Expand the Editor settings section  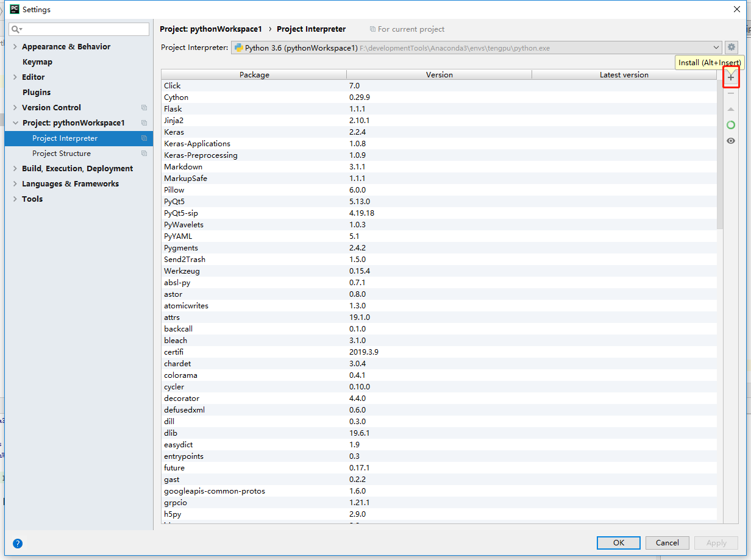tap(15, 77)
